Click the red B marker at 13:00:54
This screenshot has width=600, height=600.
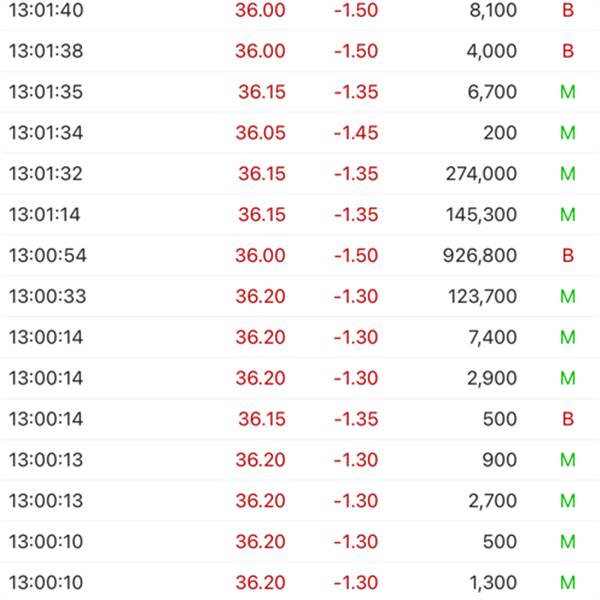[x=568, y=256]
